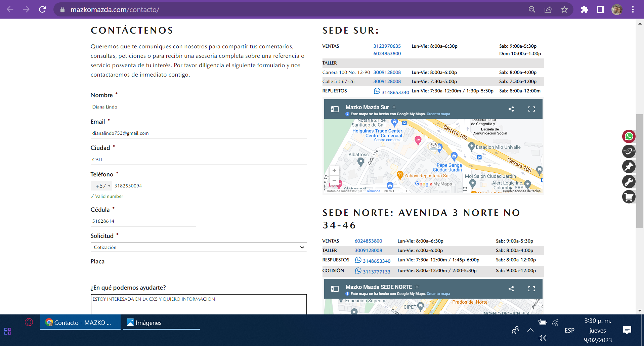Open the Chrome profile avatar
The height and width of the screenshot is (346, 644).
pyautogui.click(x=617, y=9)
